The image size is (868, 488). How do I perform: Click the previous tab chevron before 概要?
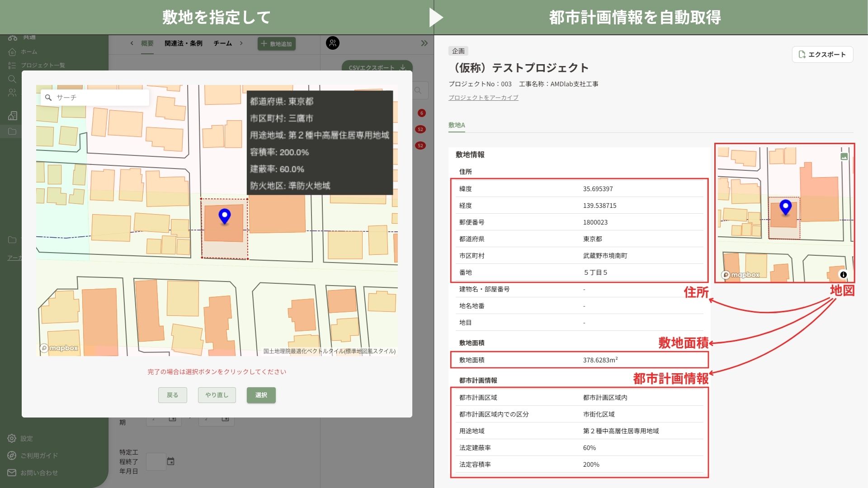coord(132,43)
